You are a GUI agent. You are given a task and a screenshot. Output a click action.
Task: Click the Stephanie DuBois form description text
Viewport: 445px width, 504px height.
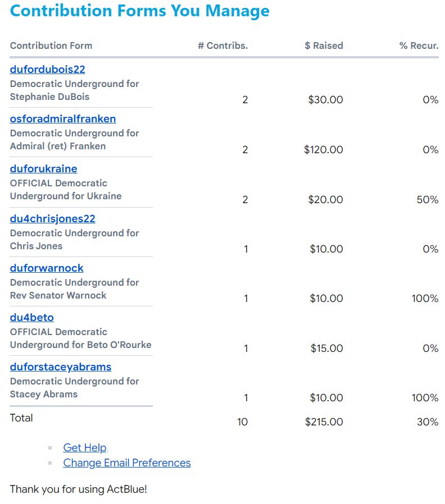point(74,90)
